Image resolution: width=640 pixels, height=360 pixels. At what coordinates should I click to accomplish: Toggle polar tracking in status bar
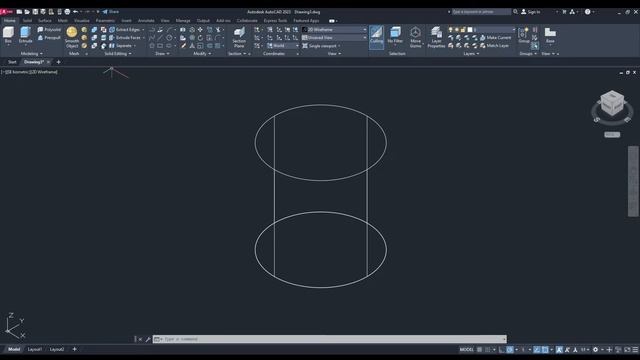pos(510,349)
